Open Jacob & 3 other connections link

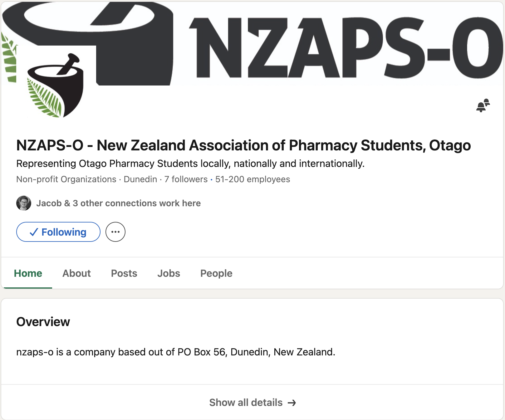pos(118,203)
